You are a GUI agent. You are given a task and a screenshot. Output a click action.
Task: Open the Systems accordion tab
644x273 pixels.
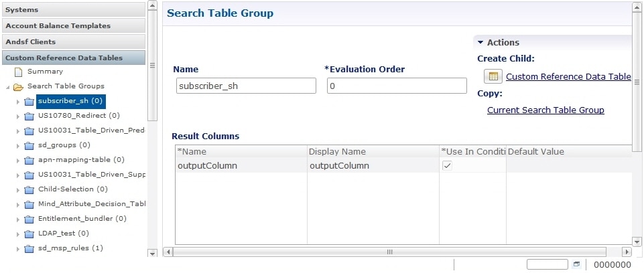(x=74, y=9)
